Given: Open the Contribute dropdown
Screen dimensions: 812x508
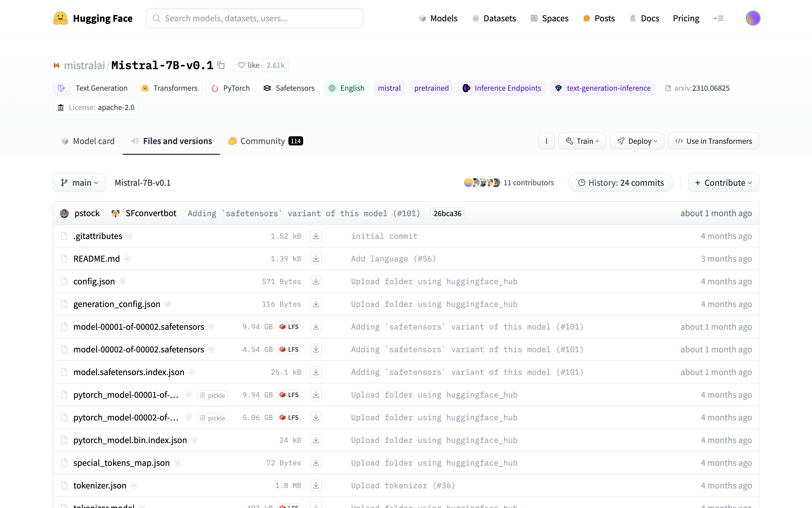Looking at the screenshot, I should [x=724, y=182].
